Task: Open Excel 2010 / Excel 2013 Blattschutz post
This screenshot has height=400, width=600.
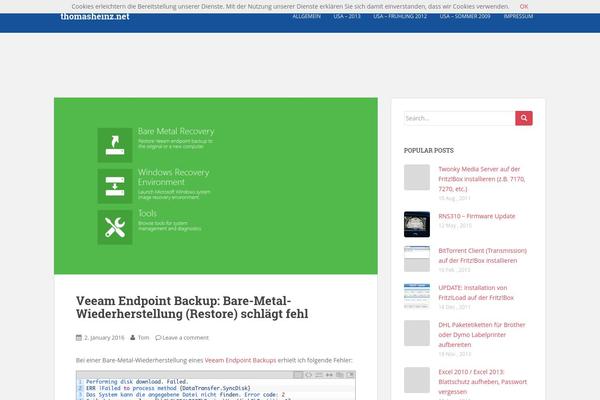Action: (483, 382)
